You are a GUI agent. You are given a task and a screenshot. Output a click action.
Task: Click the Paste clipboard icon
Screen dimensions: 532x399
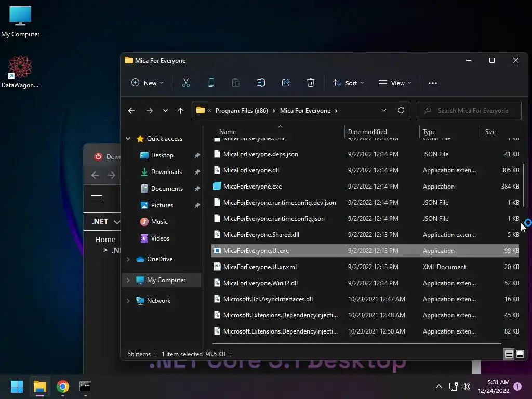235,83
